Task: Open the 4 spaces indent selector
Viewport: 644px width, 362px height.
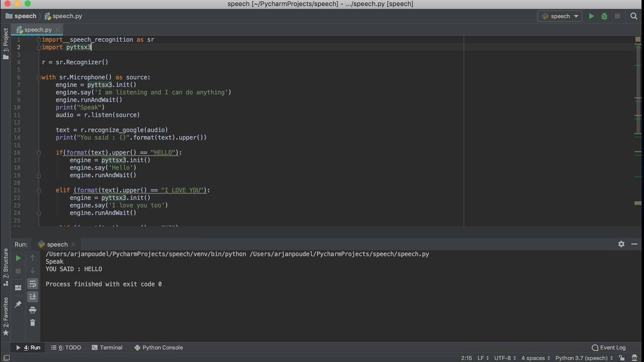Action: click(x=536, y=358)
